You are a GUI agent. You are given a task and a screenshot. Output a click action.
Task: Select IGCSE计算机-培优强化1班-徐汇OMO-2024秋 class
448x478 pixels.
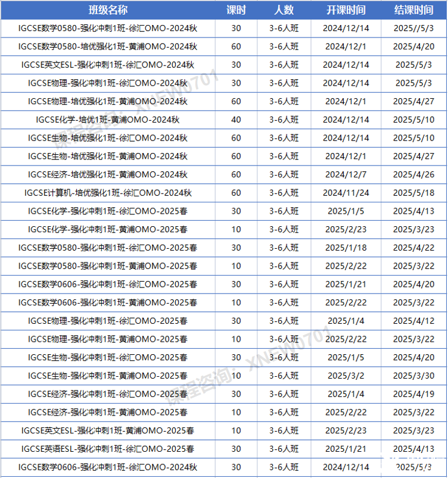[x=108, y=193]
